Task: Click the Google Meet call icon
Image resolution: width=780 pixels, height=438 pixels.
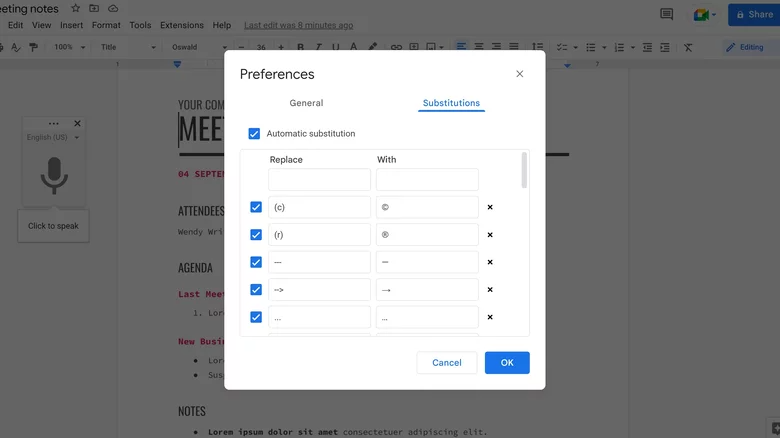Action: [x=703, y=14]
